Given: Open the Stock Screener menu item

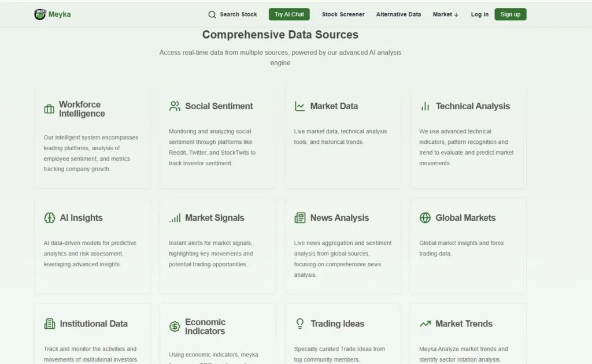Looking at the screenshot, I should point(343,14).
